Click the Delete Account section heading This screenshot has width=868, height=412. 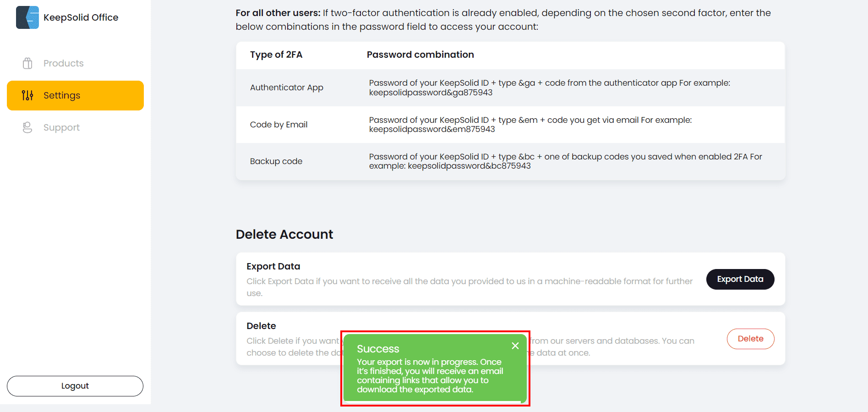point(284,234)
